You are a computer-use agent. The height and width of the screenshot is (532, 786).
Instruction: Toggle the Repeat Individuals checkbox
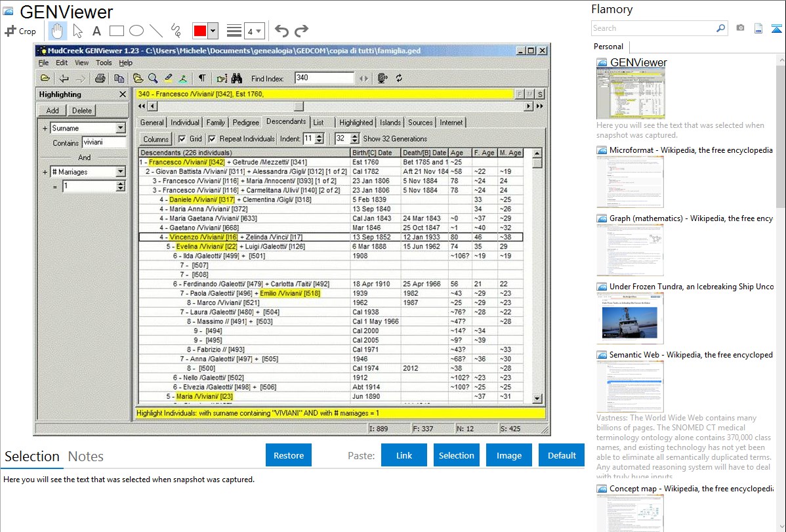212,139
